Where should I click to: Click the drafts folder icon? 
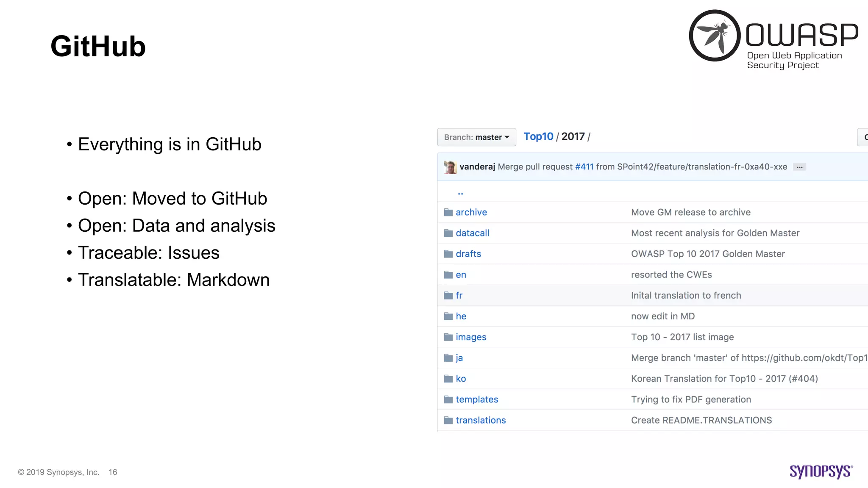click(448, 254)
